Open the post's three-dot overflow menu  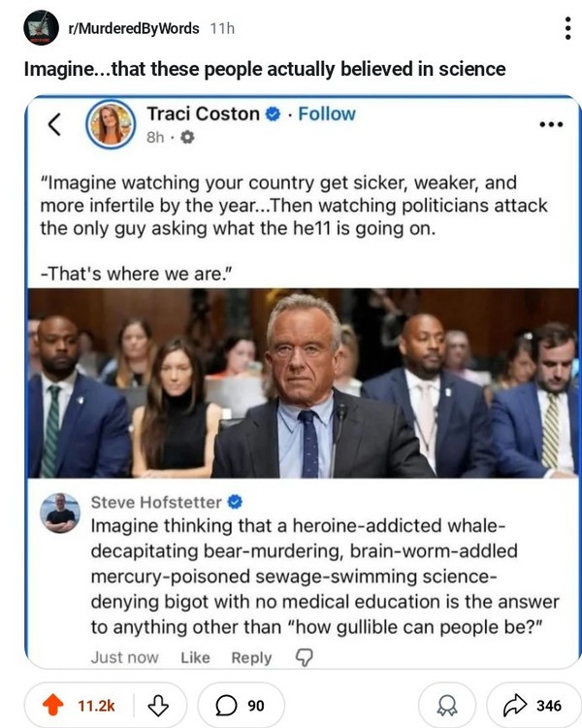click(568, 29)
